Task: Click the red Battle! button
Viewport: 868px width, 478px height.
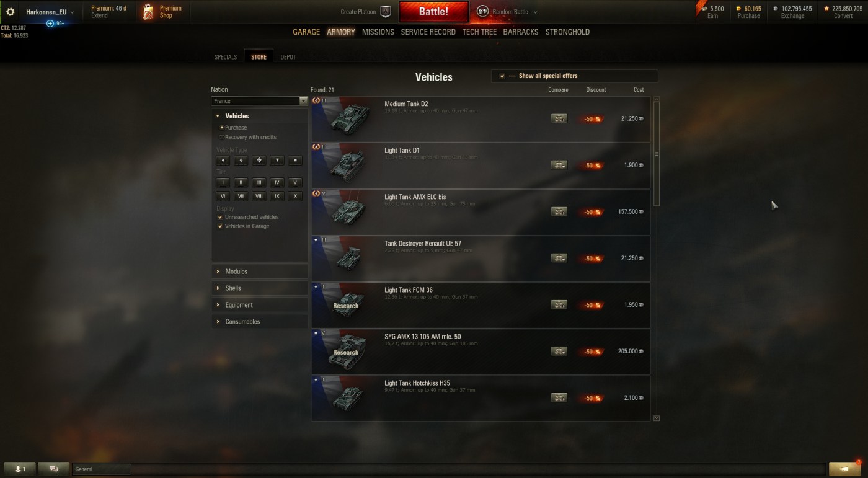Action: pyautogui.click(x=433, y=12)
